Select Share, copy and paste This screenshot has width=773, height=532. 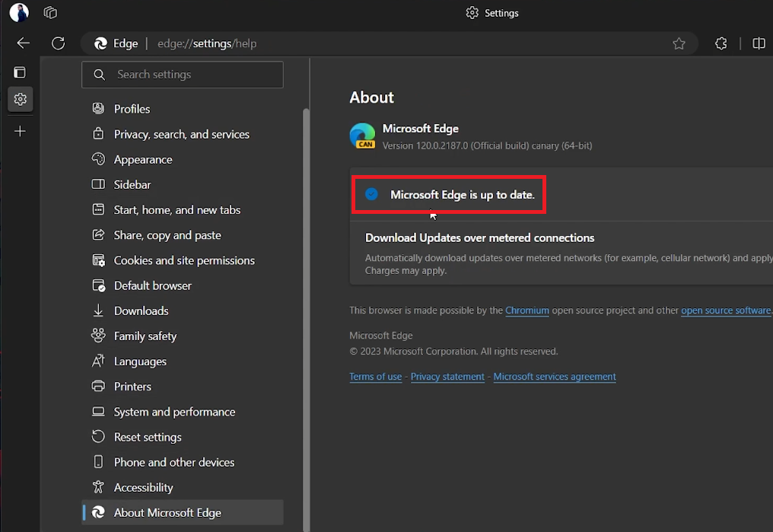183,235
